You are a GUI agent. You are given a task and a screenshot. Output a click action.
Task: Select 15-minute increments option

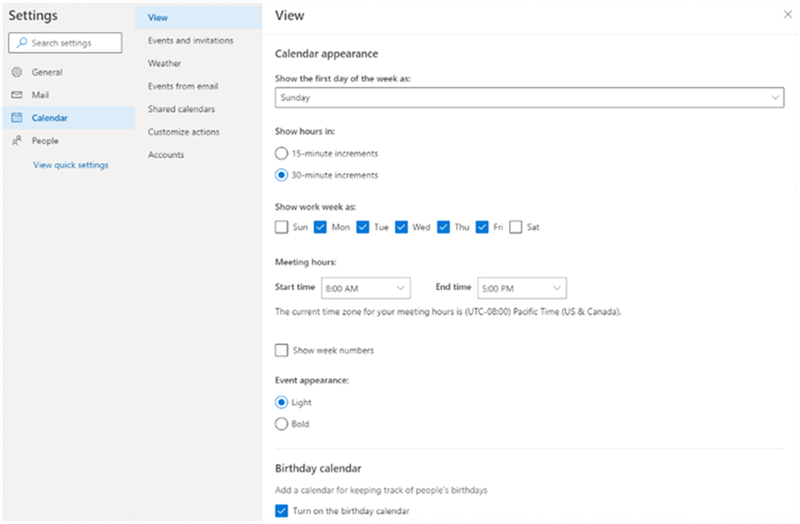click(x=282, y=153)
